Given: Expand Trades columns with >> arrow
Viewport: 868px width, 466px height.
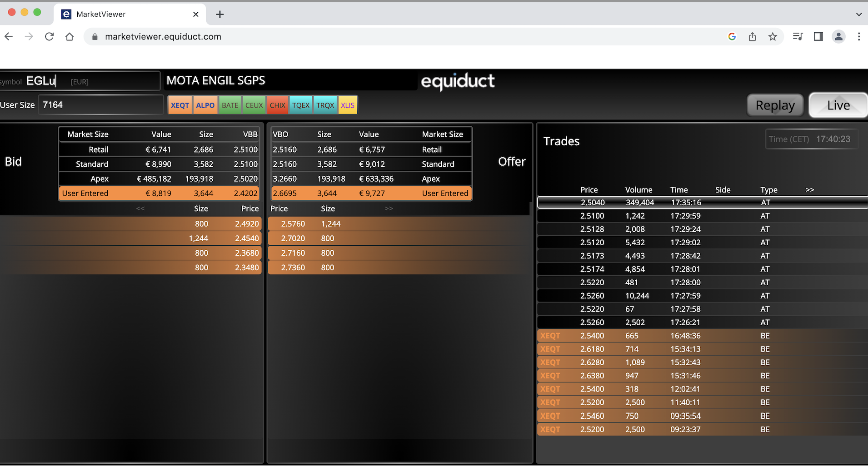Looking at the screenshot, I should point(809,190).
